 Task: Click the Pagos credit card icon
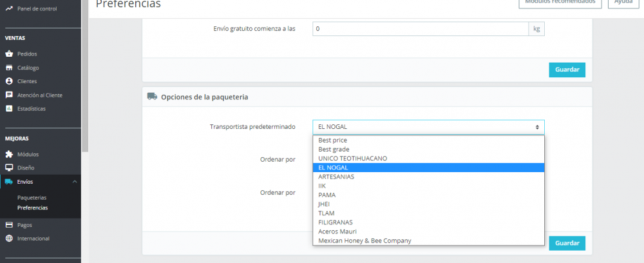pyautogui.click(x=9, y=225)
